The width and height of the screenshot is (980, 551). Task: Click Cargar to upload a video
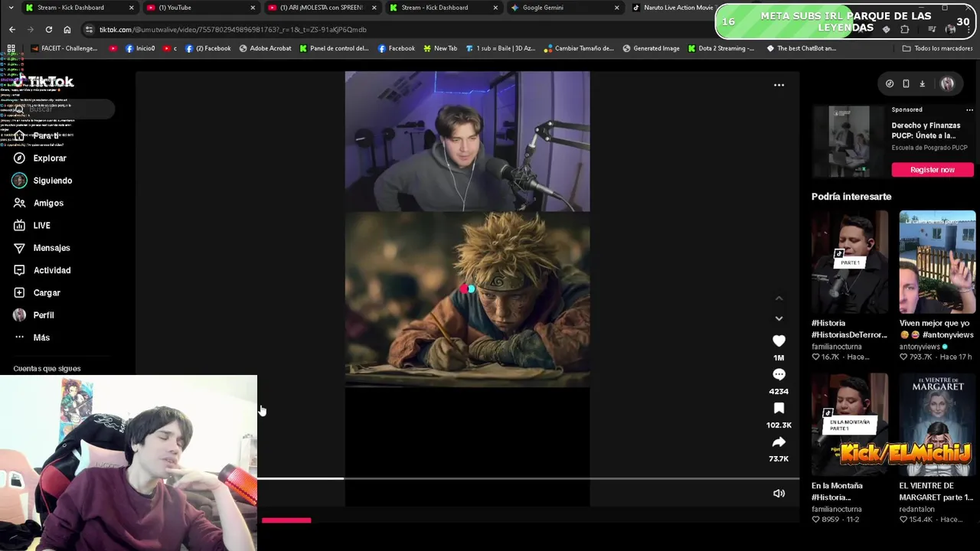[x=46, y=293]
